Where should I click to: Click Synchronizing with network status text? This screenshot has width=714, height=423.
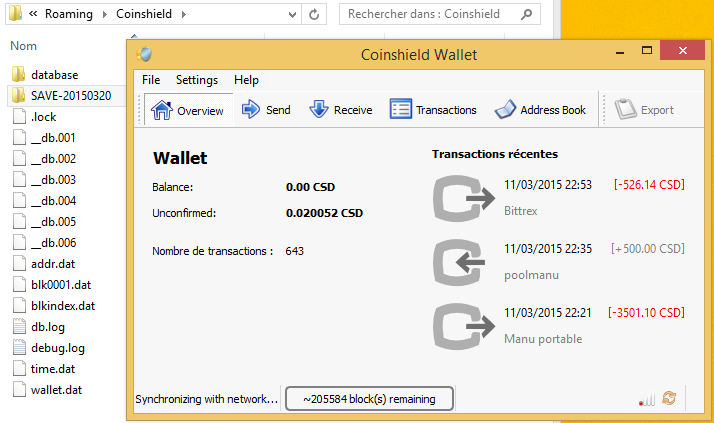click(207, 399)
